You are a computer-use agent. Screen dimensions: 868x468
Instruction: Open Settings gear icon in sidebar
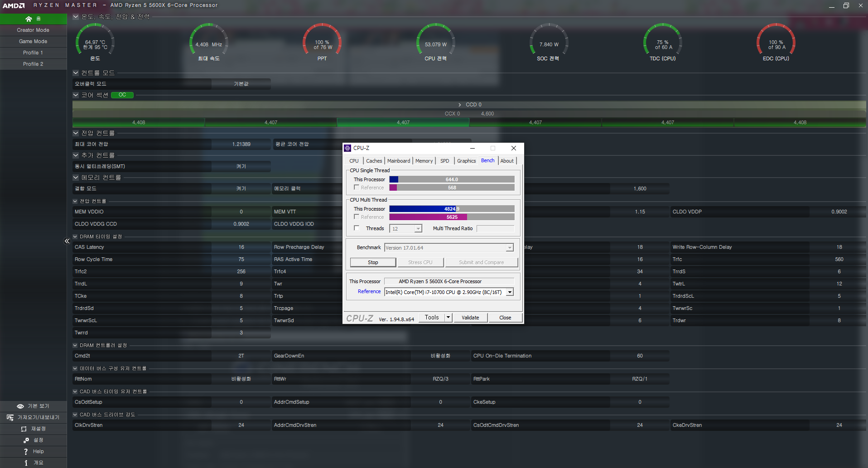(26, 440)
